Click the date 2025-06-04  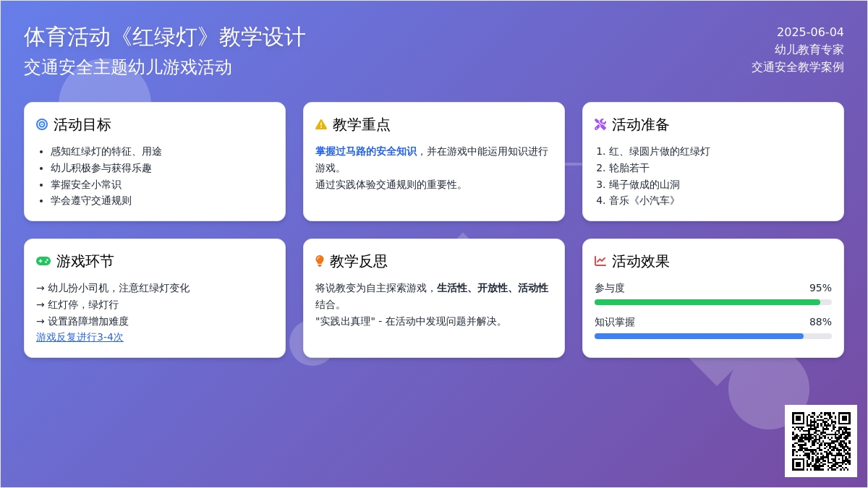click(x=810, y=32)
